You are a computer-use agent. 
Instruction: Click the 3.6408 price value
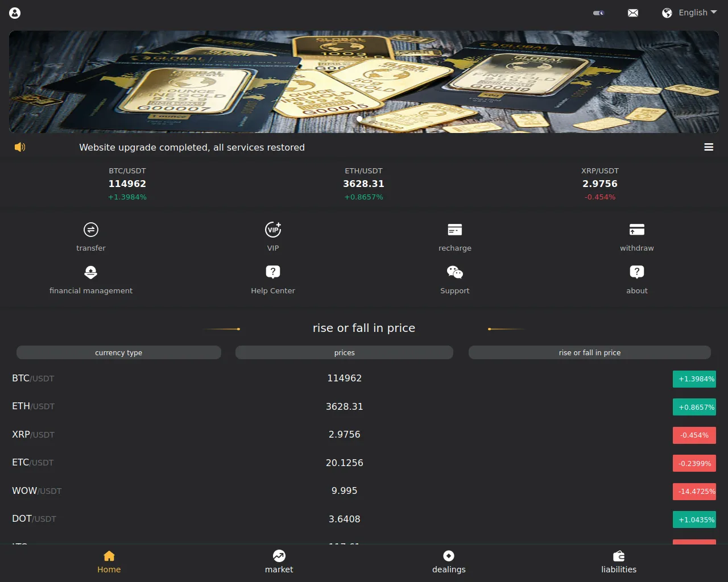pyautogui.click(x=345, y=519)
